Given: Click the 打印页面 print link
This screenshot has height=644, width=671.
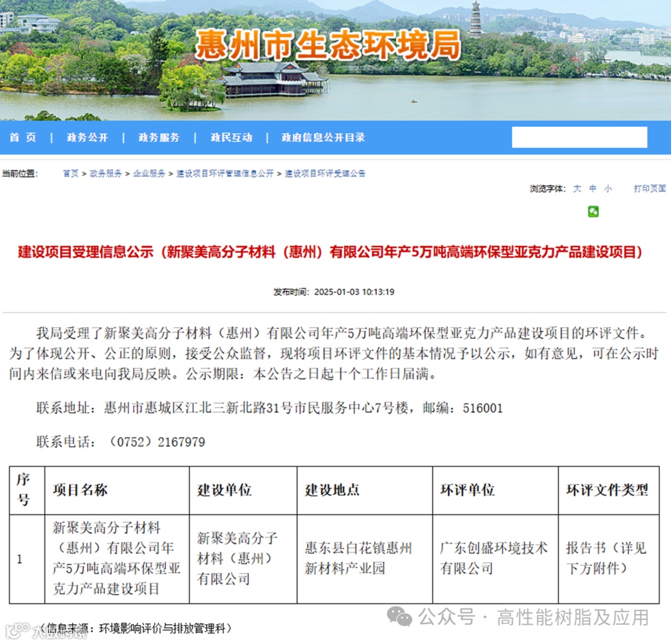Looking at the screenshot, I should pyautogui.click(x=650, y=188).
